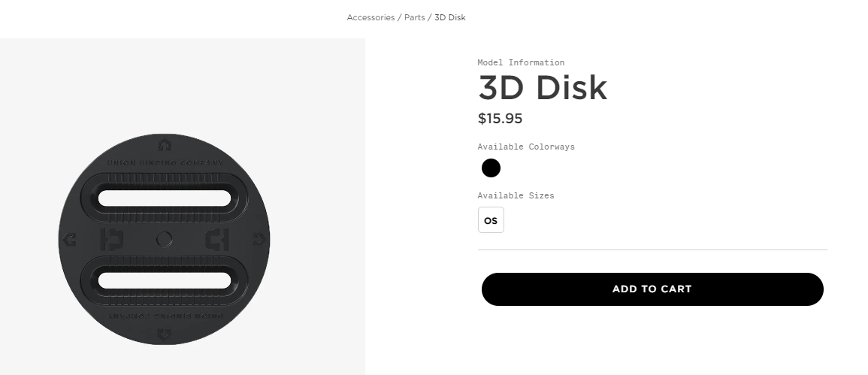Click the right arrow emblem on disk
868x375 pixels.
click(259, 240)
